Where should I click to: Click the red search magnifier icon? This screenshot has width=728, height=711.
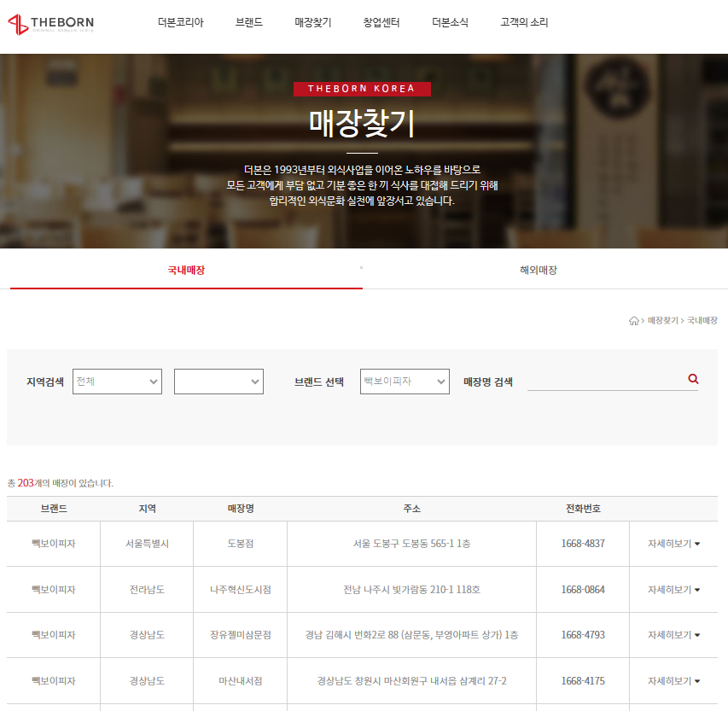(693, 379)
